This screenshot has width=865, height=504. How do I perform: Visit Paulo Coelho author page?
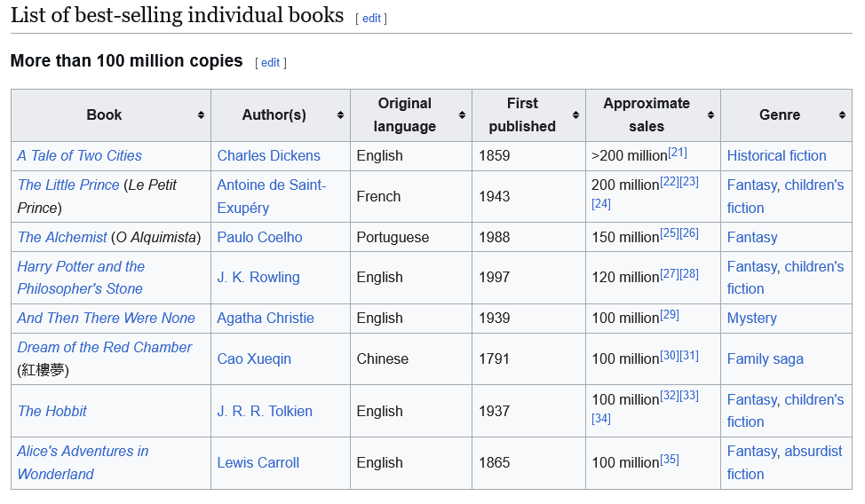pos(259,237)
